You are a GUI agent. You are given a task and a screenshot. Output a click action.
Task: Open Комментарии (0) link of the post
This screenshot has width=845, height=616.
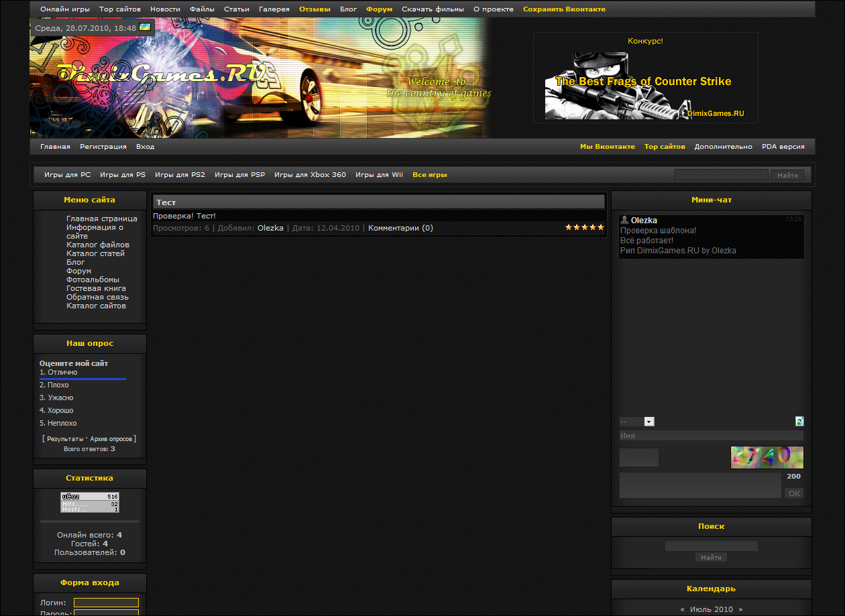(400, 228)
